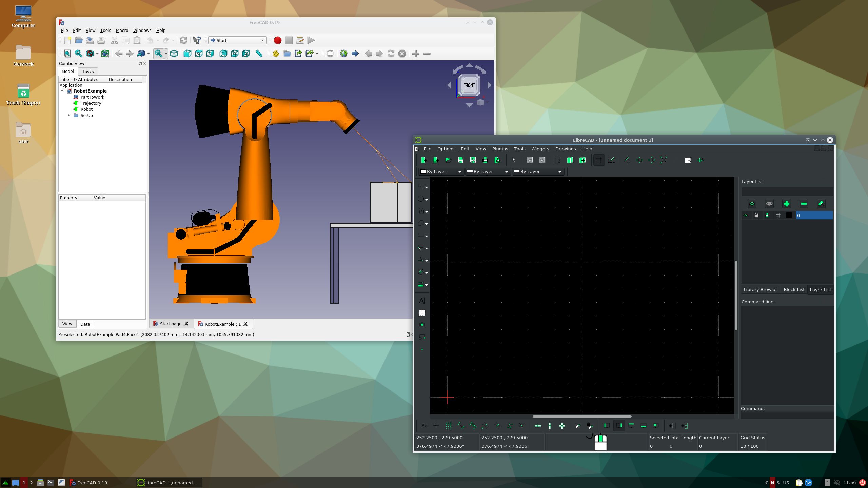This screenshot has width=868, height=488.
Task: Open the Start workbench dropdown in FreeCAD
Action: pyautogui.click(x=237, y=40)
